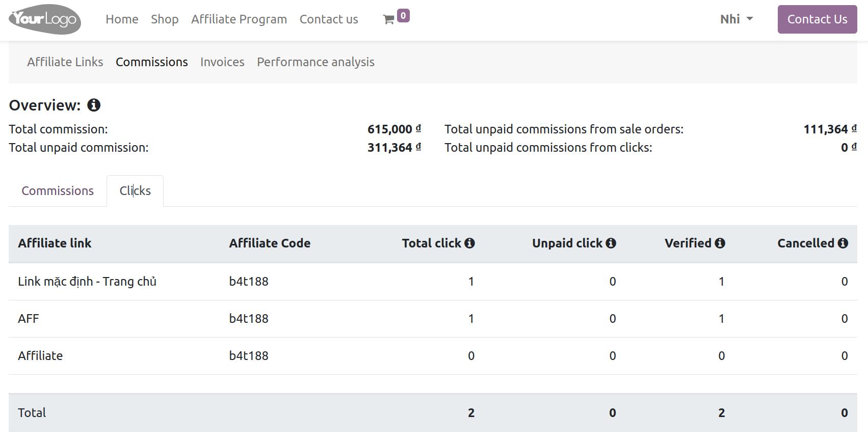
Task: Show info for Total click column
Action: tap(469, 243)
